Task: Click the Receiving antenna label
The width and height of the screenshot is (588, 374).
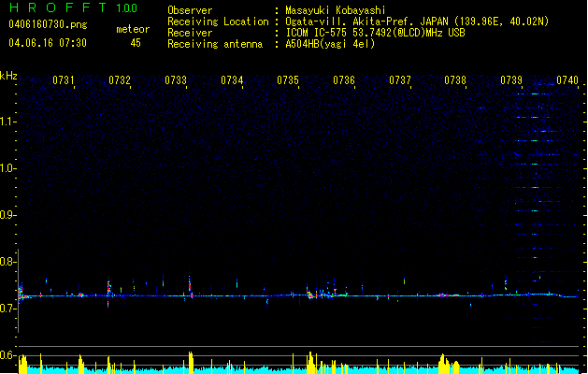Action: (x=215, y=44)
